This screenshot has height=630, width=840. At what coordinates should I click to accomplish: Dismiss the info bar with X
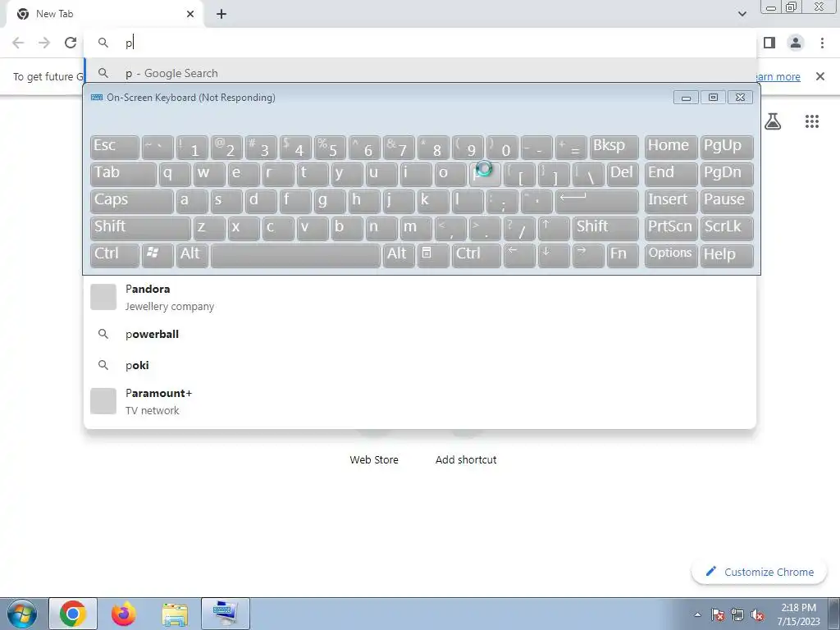coord(819,76)
